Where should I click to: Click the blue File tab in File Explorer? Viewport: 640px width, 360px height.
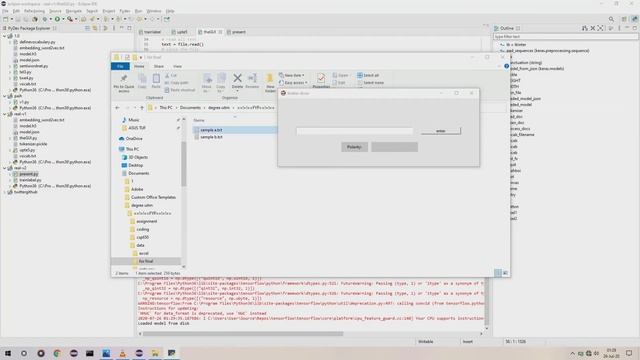[x=120, y=66]
